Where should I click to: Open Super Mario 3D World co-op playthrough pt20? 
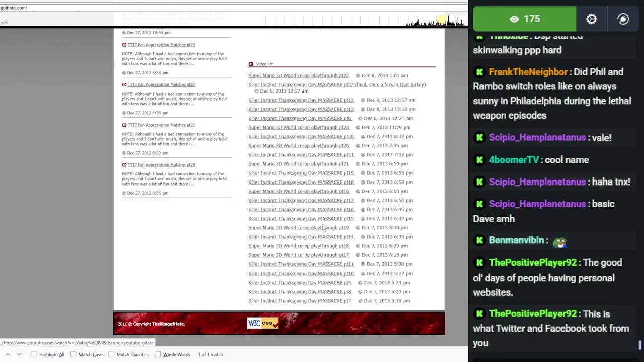(x=298, y=146)
